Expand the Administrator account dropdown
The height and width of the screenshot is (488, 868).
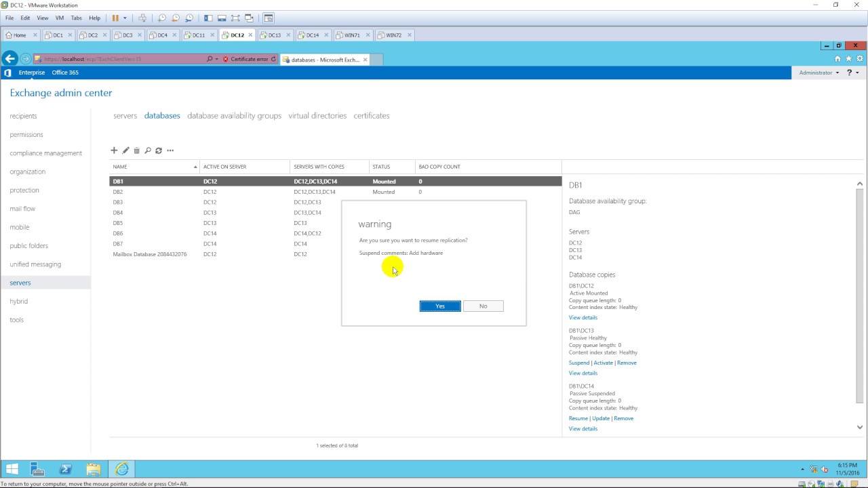pyautogui.click(x=819, y=73)
